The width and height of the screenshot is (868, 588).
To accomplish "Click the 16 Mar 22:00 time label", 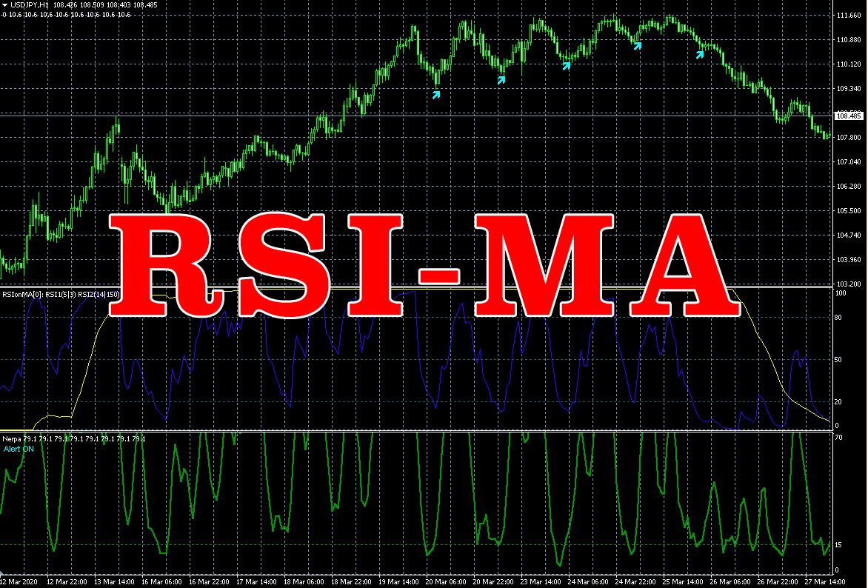I will (210, 581).
